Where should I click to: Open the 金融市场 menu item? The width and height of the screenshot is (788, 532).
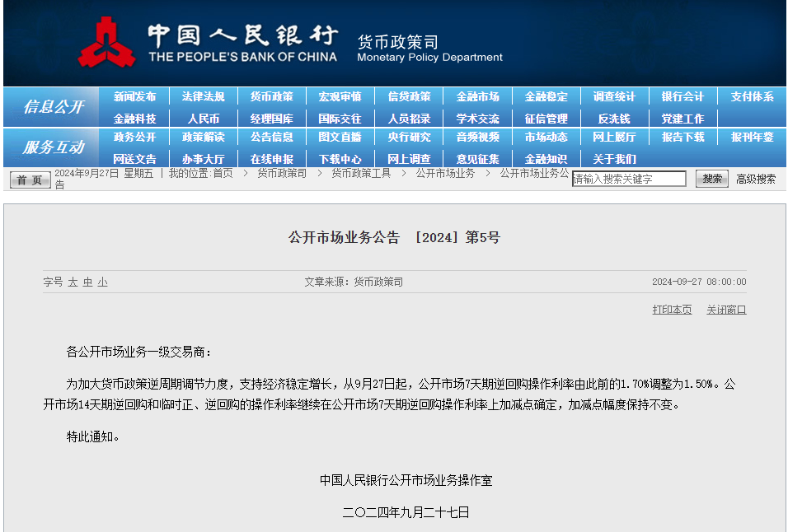click(477, 96)
